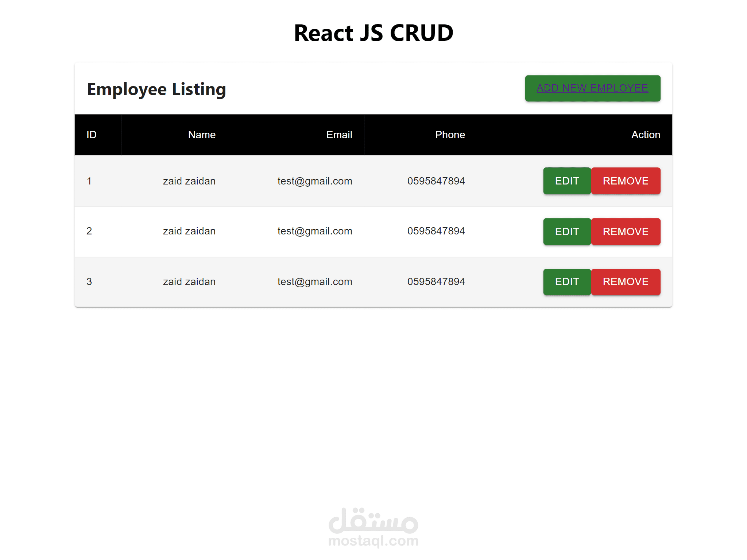Click the name in row 1
747x560 pixels.
pyautogui.click(x=189, y=181)
